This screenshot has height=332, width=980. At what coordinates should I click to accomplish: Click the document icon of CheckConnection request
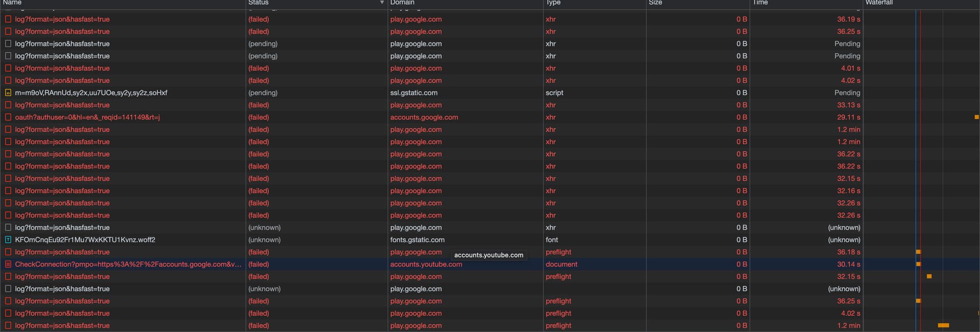[x=8, y=265]
